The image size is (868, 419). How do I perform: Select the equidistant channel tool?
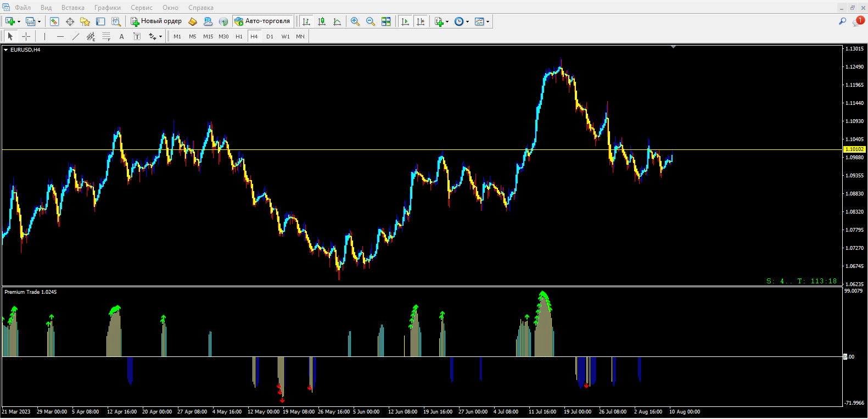[x=91, y=36]
